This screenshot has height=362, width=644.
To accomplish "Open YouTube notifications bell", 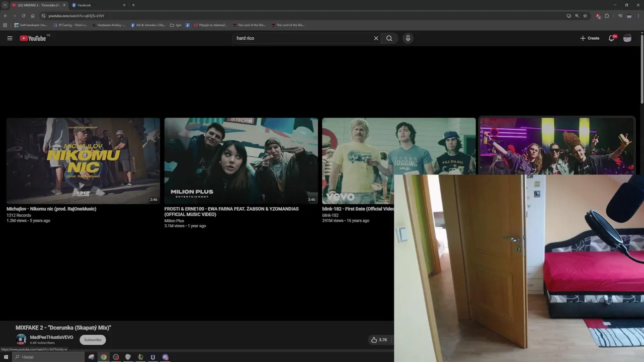I will pos(611,38).
